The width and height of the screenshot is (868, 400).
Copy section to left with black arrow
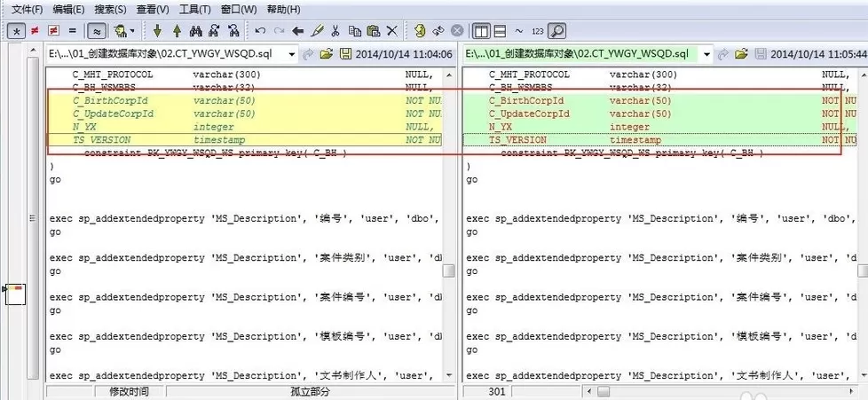coord(298,31)
